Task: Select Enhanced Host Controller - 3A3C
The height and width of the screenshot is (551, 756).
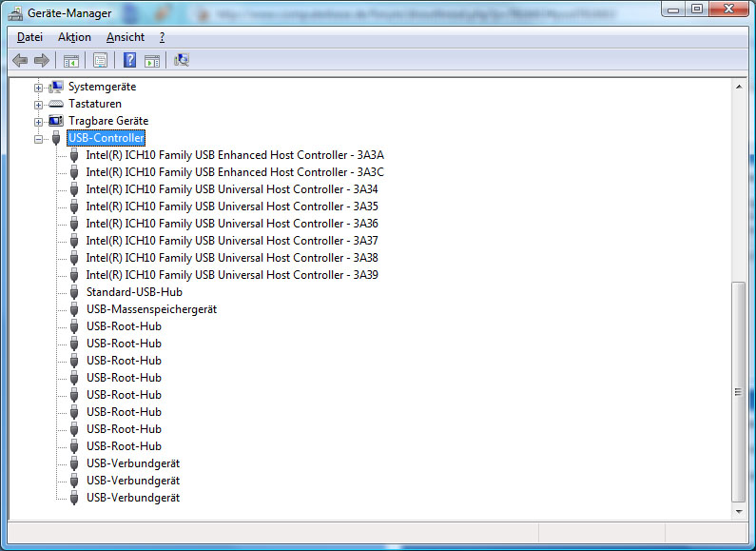Action: [x=235, y=172]
